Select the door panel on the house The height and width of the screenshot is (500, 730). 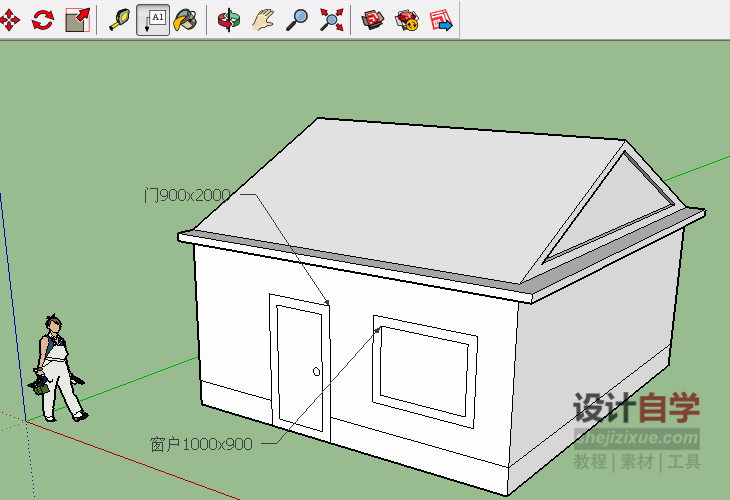pos(300,367)
